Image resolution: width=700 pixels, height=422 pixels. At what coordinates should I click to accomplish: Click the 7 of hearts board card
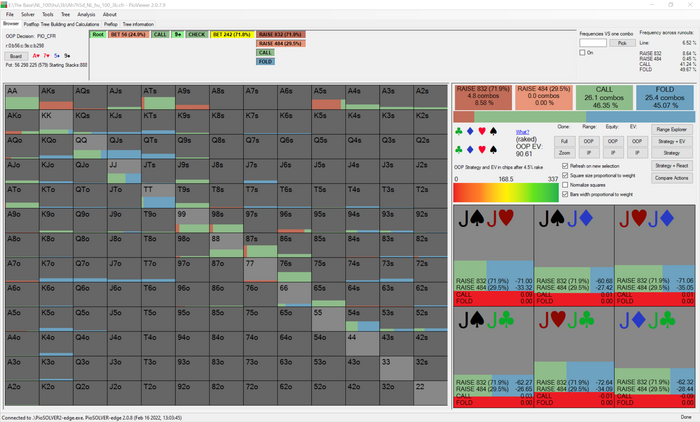[46, 56]
